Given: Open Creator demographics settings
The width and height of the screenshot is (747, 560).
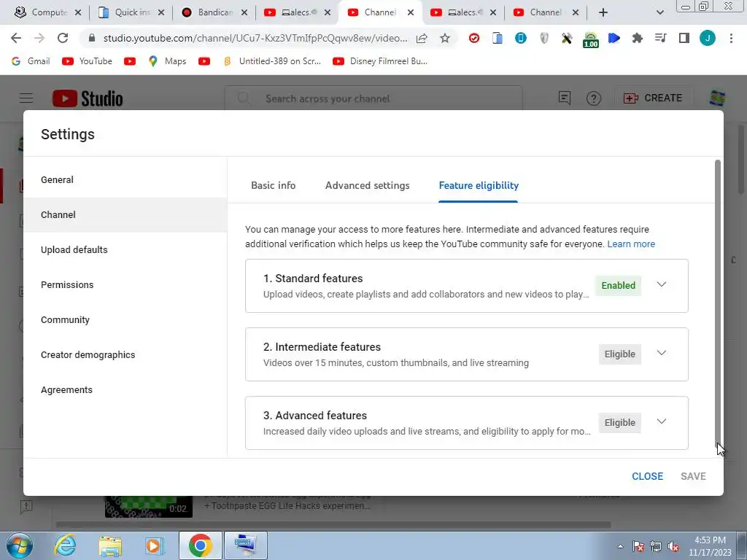Looking at the screenshot, I should (x=125, y=355).
